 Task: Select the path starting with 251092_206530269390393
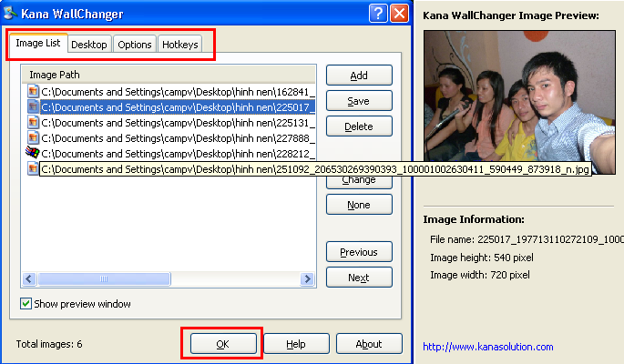pos(315,169)
